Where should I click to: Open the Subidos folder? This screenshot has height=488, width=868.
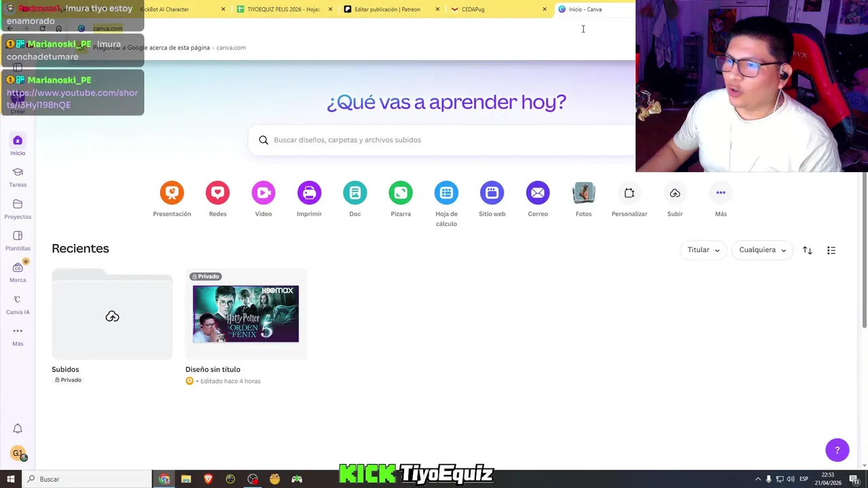[x=112, y=314]
